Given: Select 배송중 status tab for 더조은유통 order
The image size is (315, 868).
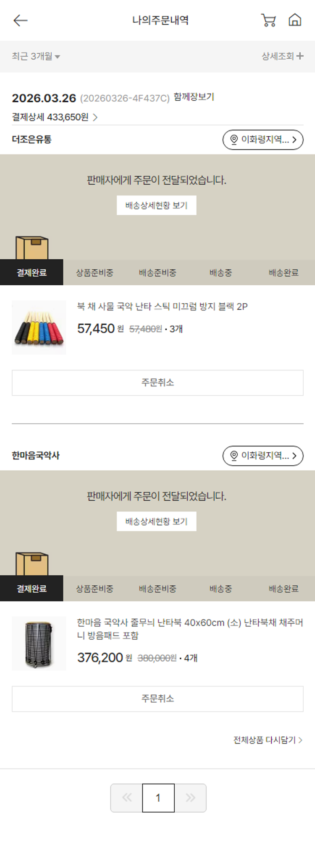Looking at the screenshot, I should click(220, 272).
